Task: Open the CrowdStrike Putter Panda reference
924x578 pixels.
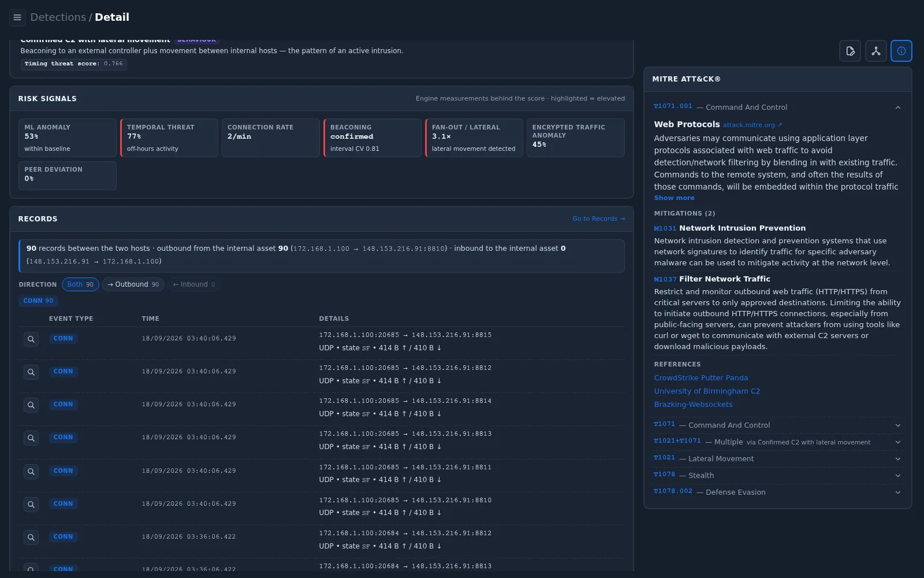Action: coord(701,378)
